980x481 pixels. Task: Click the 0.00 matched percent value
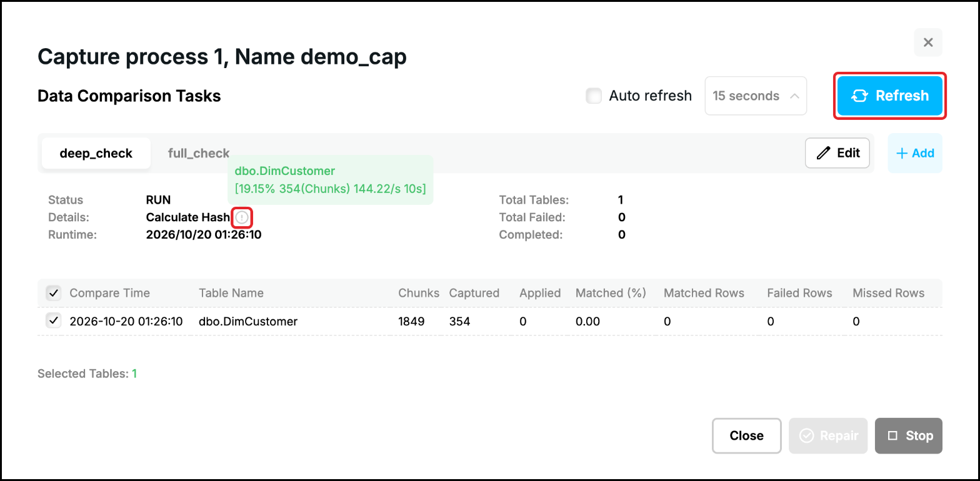point(587,322)
